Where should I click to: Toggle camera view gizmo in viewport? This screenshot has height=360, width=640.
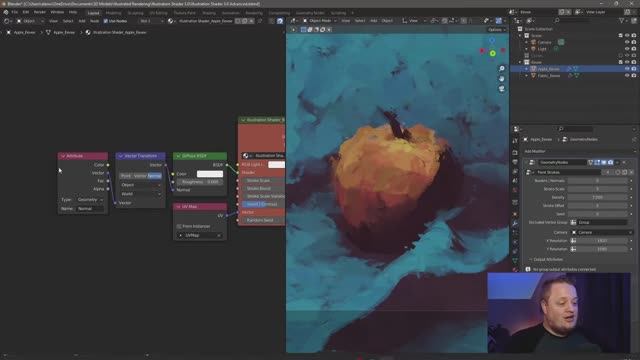click(x=502, y=89)
